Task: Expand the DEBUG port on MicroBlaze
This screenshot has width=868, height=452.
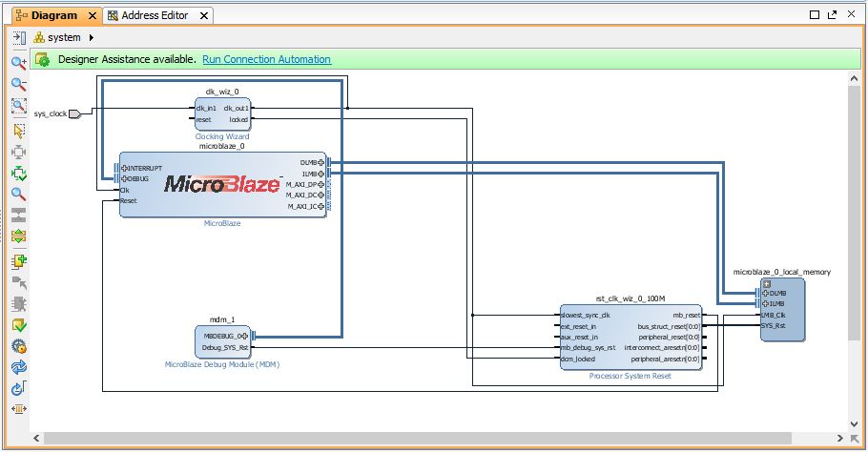Action: [124, 178]
